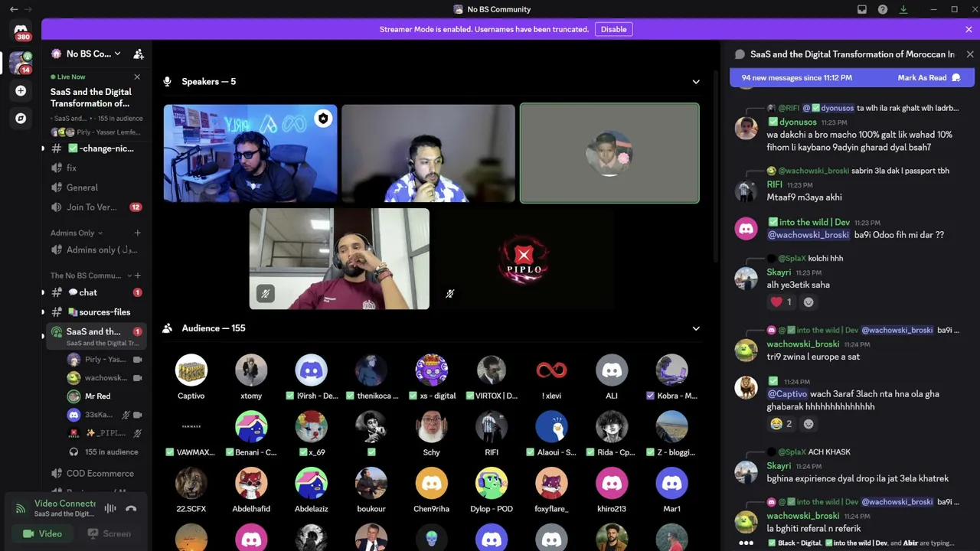Click wachowski speaker in sidebar list
Viewport: 980px width, 551px height.
(105, 378)
